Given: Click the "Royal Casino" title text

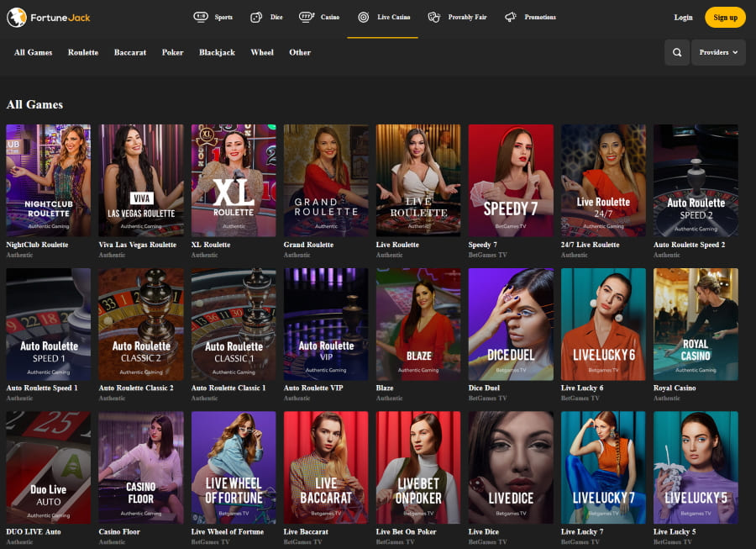Looking at the screenshot, I should [x=675, y=388].
